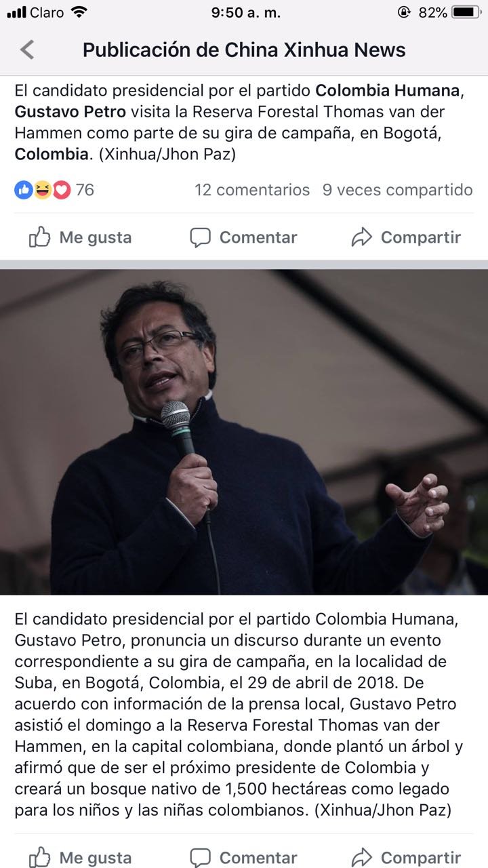
Task: Tap the blue like reaction icon
Action: 23,190
